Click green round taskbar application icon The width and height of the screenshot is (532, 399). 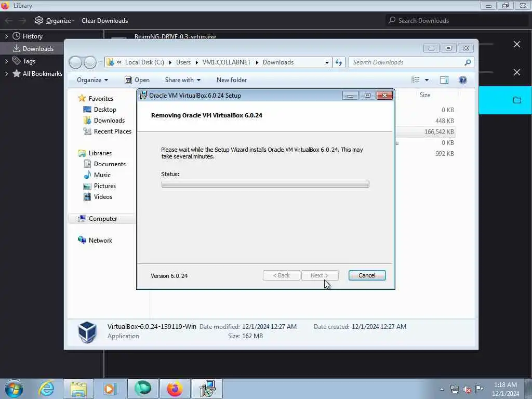(142, 389)
